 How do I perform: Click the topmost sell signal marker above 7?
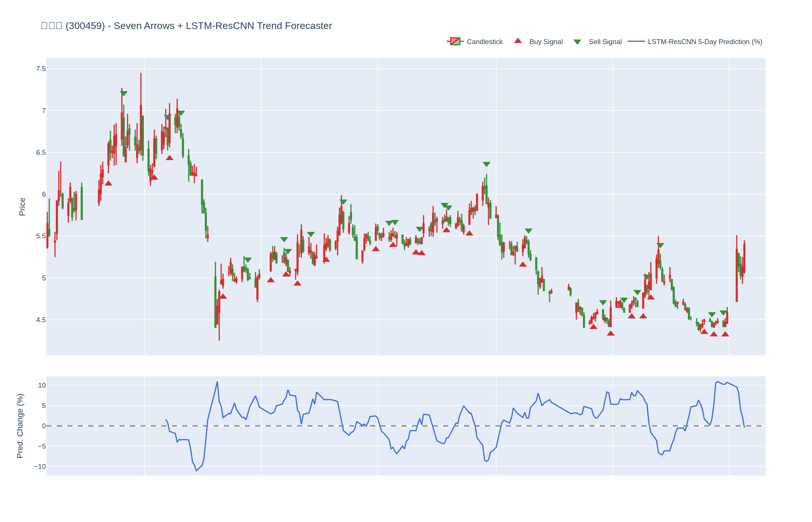pos(124,93)
